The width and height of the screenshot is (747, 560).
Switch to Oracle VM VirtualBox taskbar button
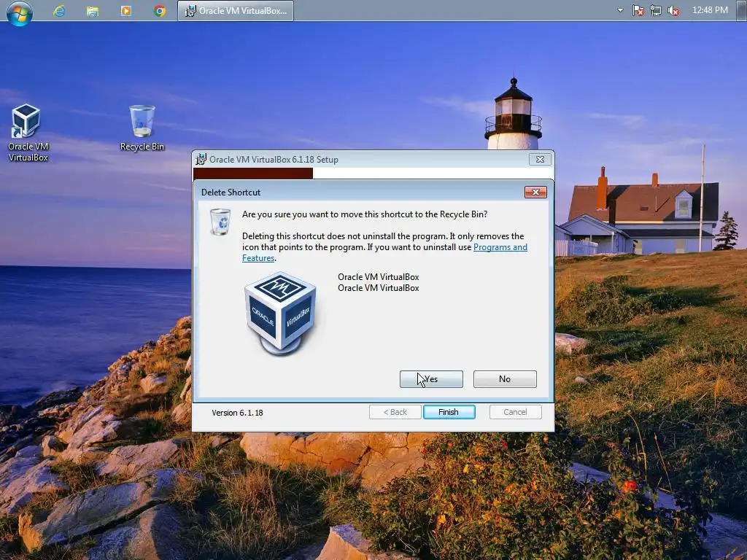pos(236,10)
